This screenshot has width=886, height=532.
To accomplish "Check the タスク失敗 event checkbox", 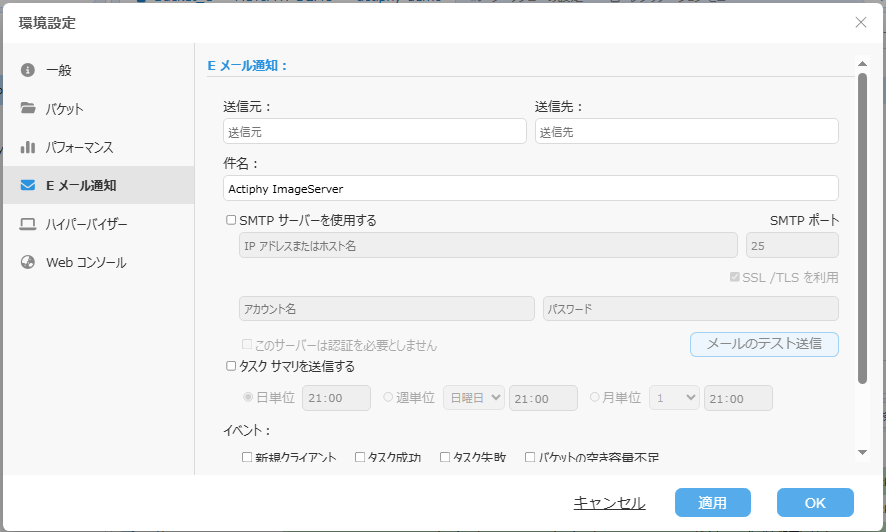I will click(x=445, y=457).
